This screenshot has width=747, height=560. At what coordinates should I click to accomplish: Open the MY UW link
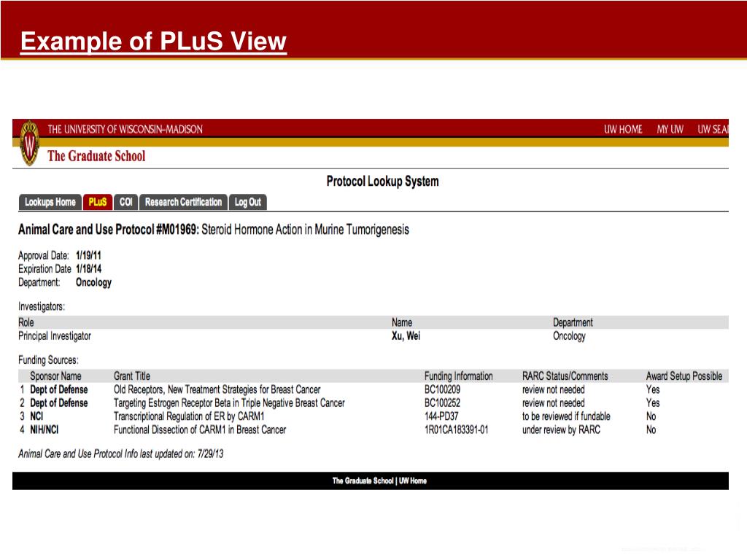point(670,129)
